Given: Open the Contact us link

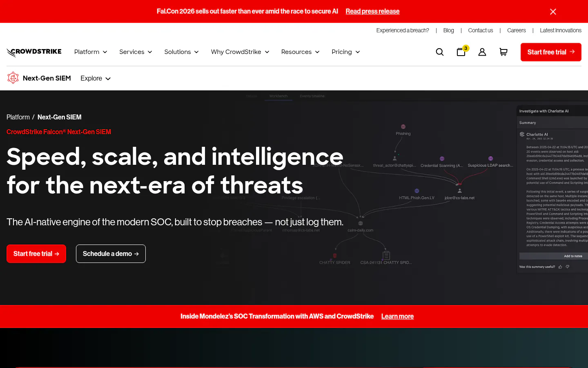Looking at the screenshot, I should pos(480,30).
